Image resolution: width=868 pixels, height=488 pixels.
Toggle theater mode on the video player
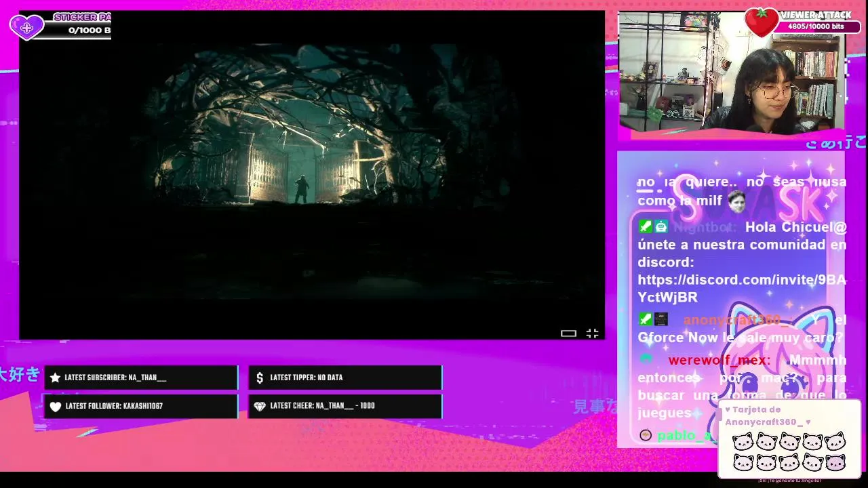pos(568,333)
